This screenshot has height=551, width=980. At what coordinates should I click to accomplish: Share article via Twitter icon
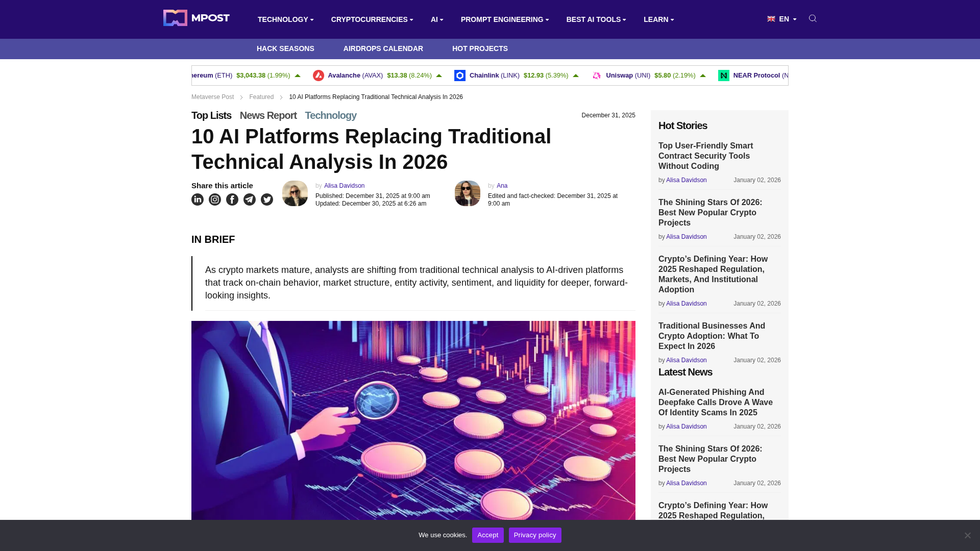pos(267,199)
